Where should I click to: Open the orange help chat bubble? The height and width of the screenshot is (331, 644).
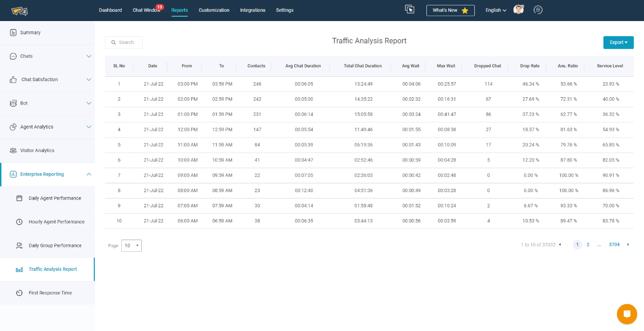pyautogui.click(x=627, y=314)
